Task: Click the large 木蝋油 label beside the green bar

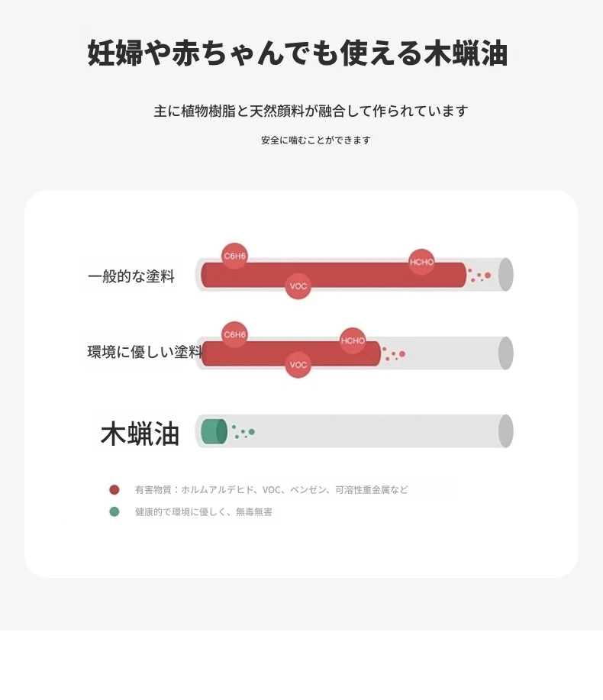Action: (x=140, y=434)
